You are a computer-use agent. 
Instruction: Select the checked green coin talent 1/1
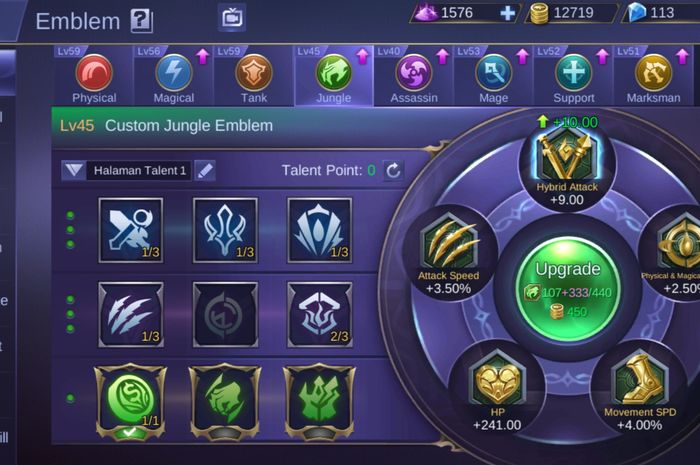(130, 399)
